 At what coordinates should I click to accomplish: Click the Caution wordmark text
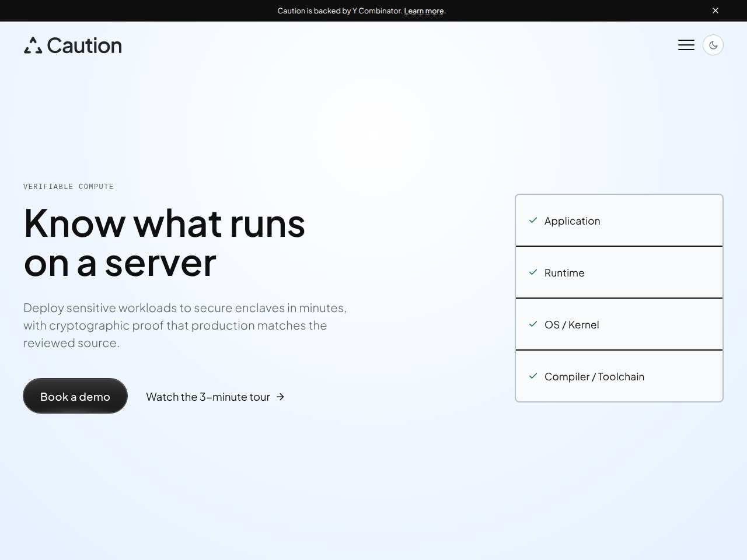click(85, 45)
